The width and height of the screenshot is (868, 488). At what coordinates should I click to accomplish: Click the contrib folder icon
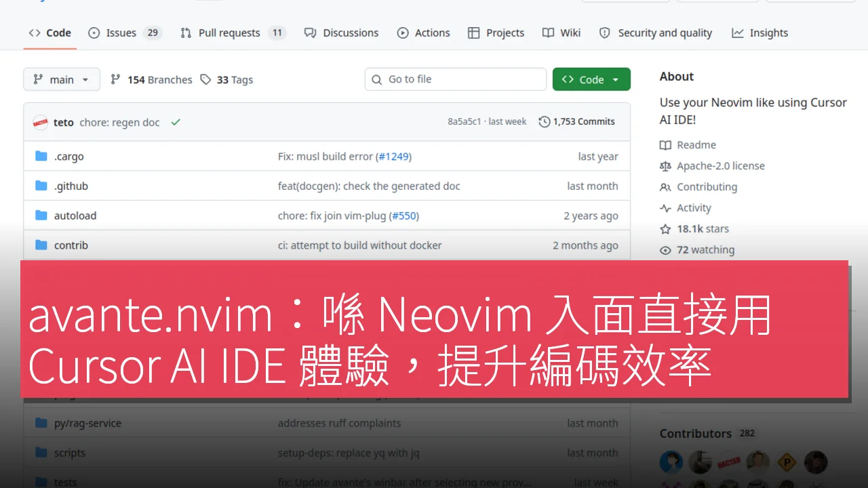(41, 245)
